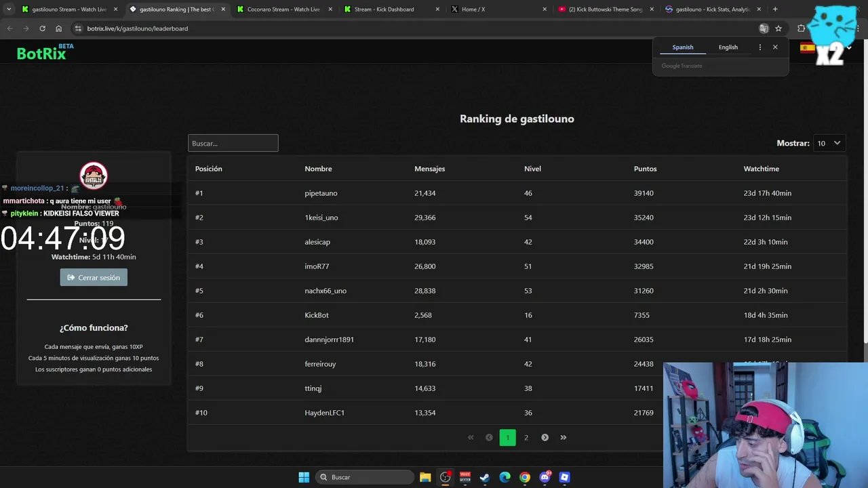Bookmark this page with the star icon

pos(778,28)
